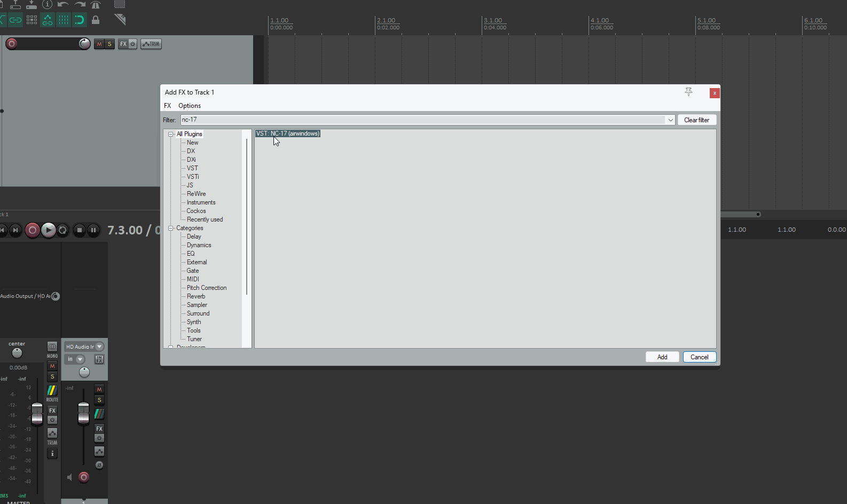Click the open project up-arrow drive icon
The image size is (847, 504).
[15, 4]
